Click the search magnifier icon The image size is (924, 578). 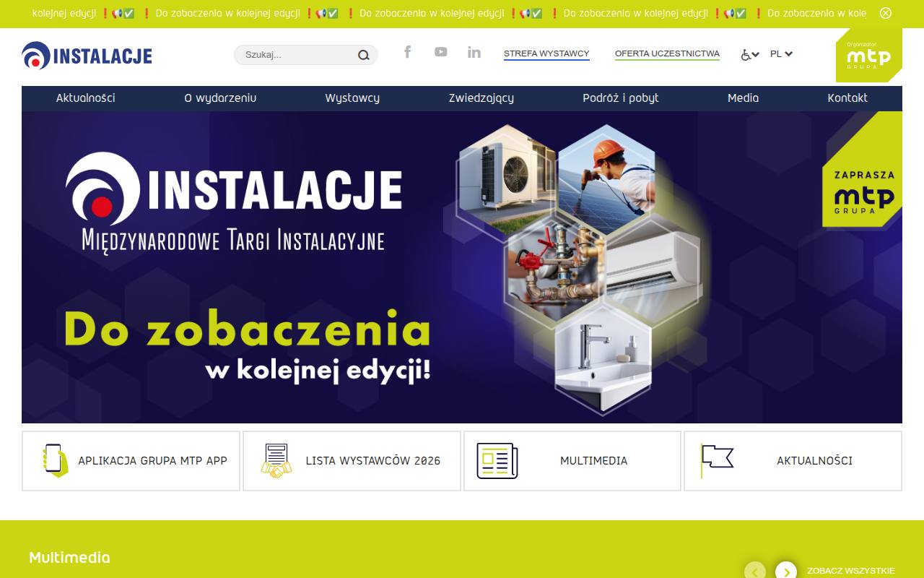click(363, 55)
